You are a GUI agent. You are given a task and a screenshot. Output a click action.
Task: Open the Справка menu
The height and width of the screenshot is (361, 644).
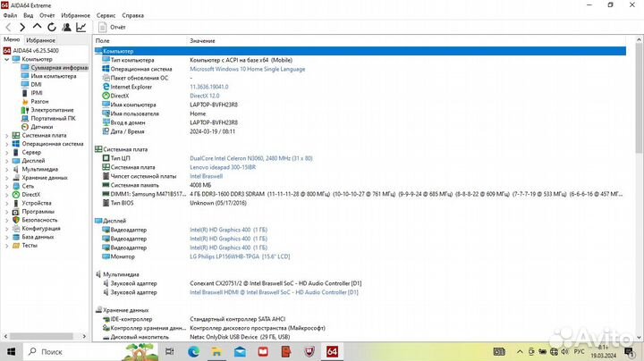[x=132, y=15]
